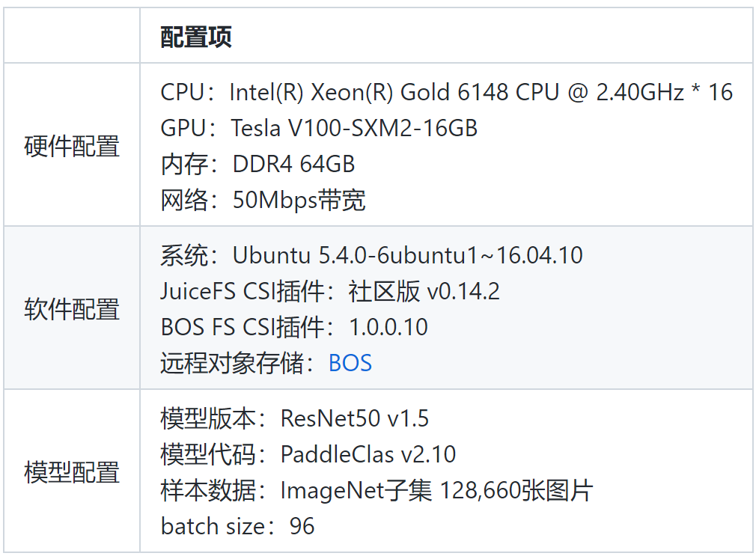Image resolution: width=756 pixels, height=556 pixels.
Task: Click the BOS FS CSI插件 1.0.0.10 line
Action: pos(294,327)
